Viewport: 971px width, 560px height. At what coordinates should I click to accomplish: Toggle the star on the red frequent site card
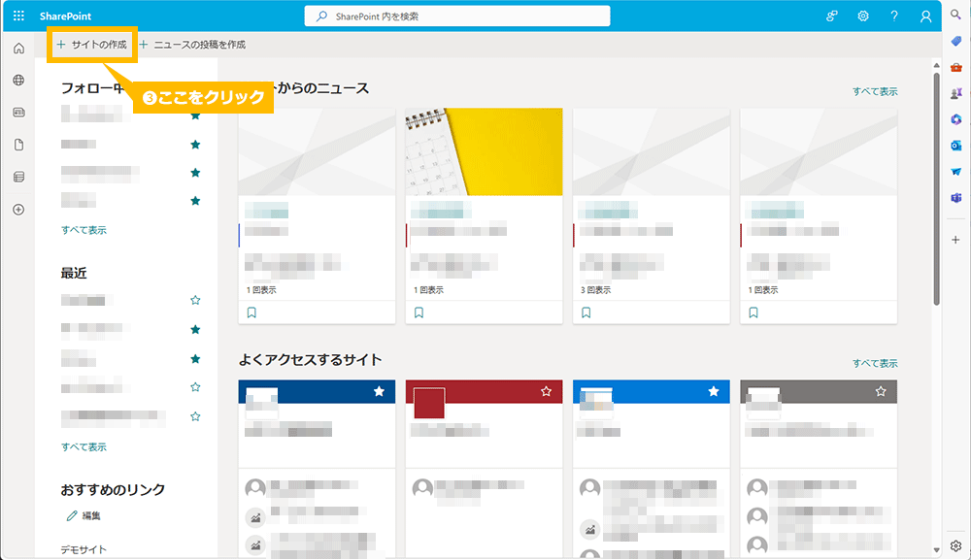(x=547, y=391)
